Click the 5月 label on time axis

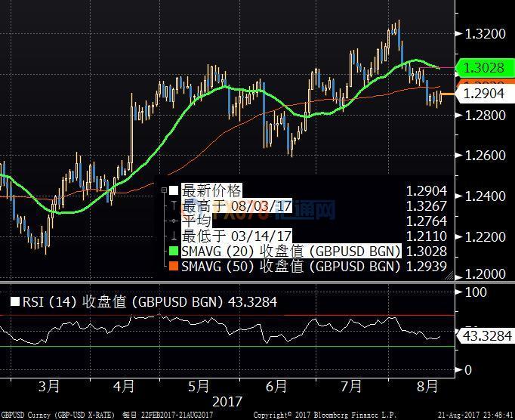tap(199, 386)
